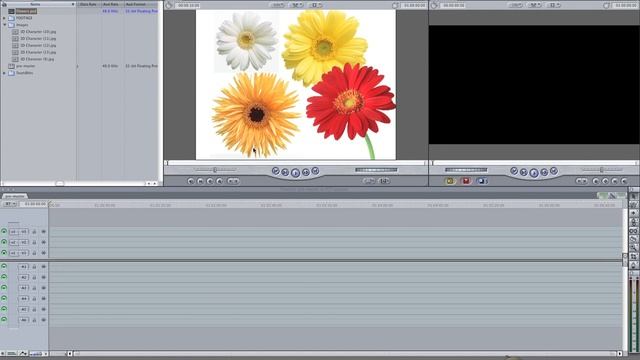Toggle A4 track audible control
Viewport: 640px width, 360px height.
4,298
